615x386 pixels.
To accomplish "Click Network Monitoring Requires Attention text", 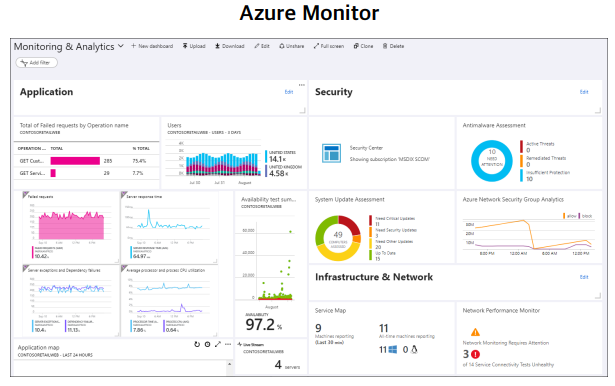I will 506,343.
